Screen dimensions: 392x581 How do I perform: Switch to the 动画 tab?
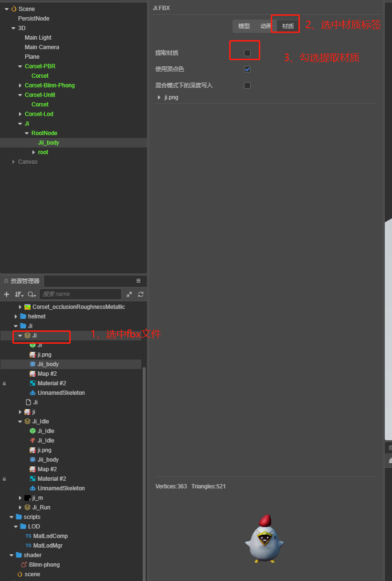click(266, 26)
